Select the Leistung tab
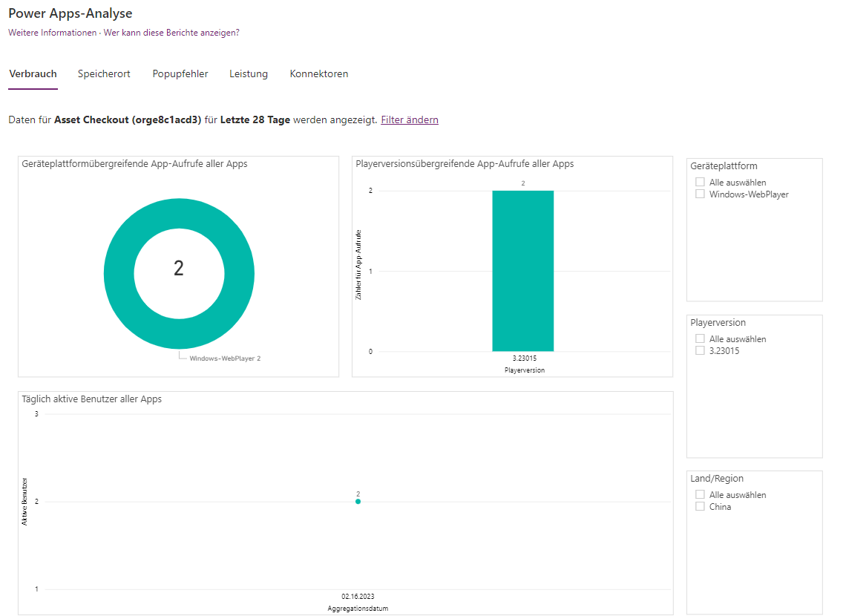The image size is (846, 616). [249, 74]
